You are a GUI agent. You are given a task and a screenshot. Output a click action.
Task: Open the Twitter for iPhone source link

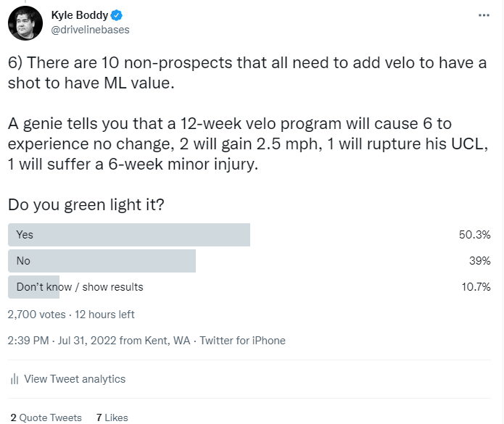243,341
